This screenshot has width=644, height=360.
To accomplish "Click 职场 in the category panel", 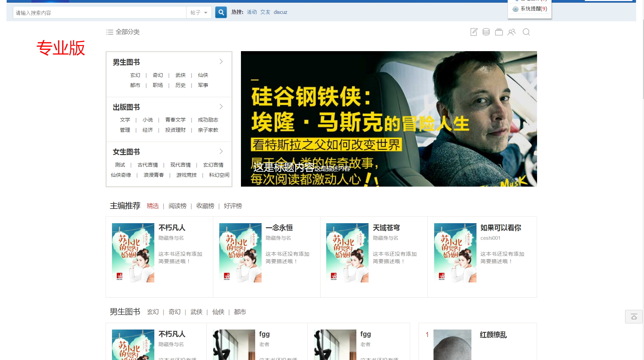I will pyautogui.click(x=158, y=85).
